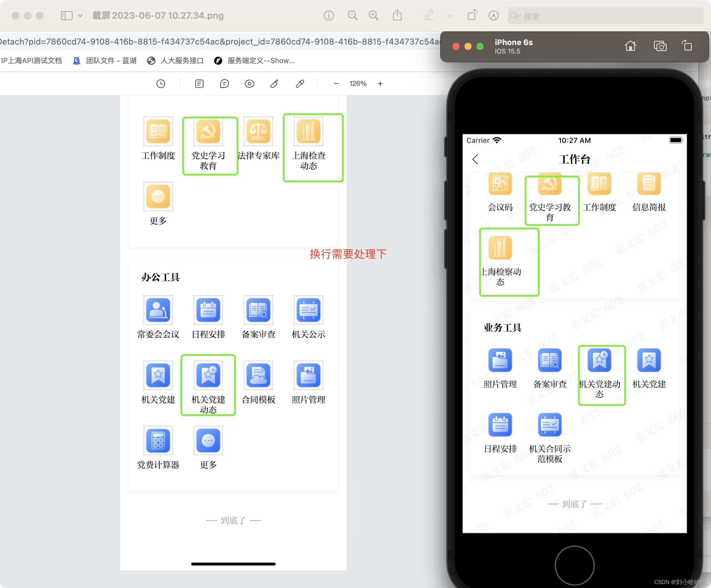
Task: Open the history clock icon in design toolbar
Action: pyautogui.click(x=161, y=84)
